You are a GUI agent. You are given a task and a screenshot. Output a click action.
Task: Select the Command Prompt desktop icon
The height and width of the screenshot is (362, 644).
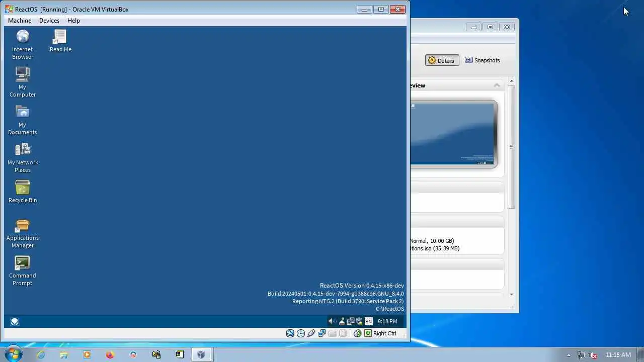point(23,270)
